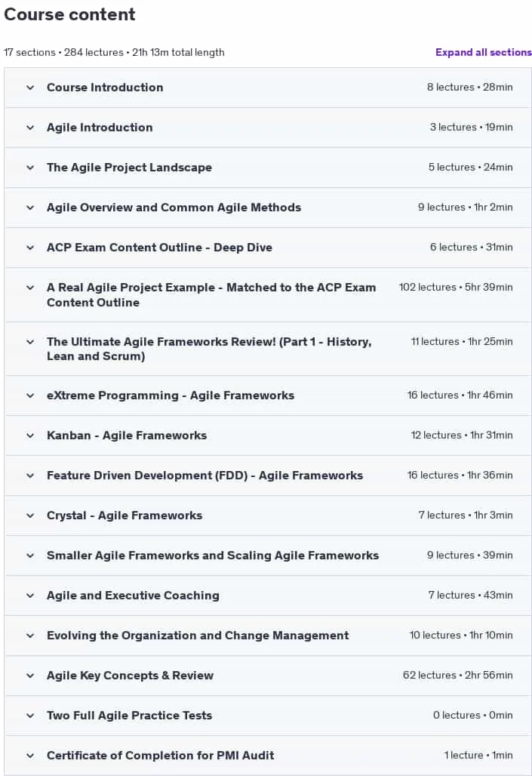Expand Certificate of Completion for PMI Audit chevron

[x=30, y=756]
